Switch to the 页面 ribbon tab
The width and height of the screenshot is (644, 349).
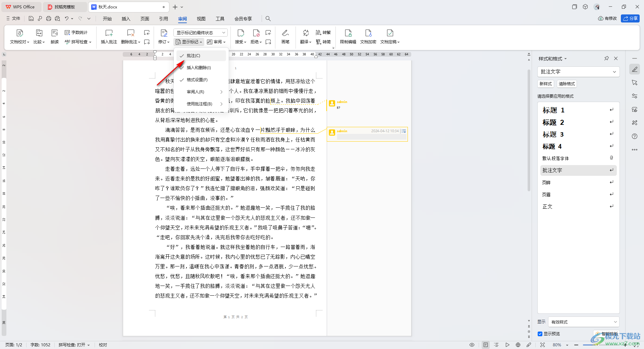pos(145,19)
